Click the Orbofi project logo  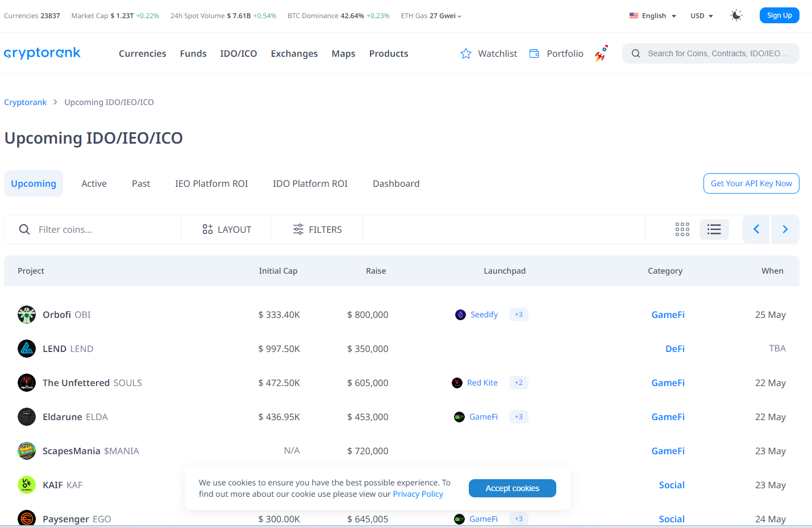[x=27, y=315]
